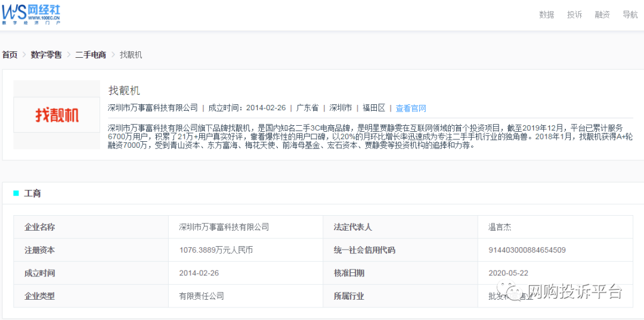Click the 找靓机 company logo image
This screenshot has width=644, height=320.
pos(57,115)
